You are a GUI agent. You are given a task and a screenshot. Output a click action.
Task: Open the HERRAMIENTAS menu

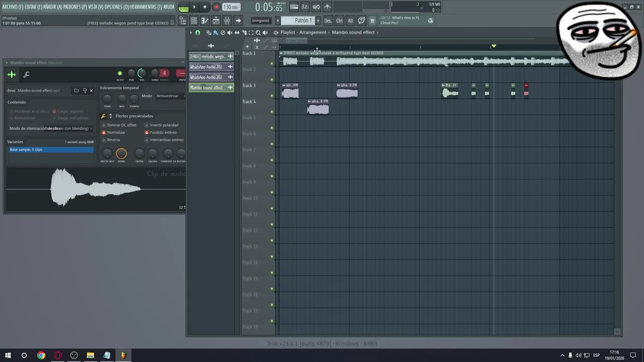[146, 7]
